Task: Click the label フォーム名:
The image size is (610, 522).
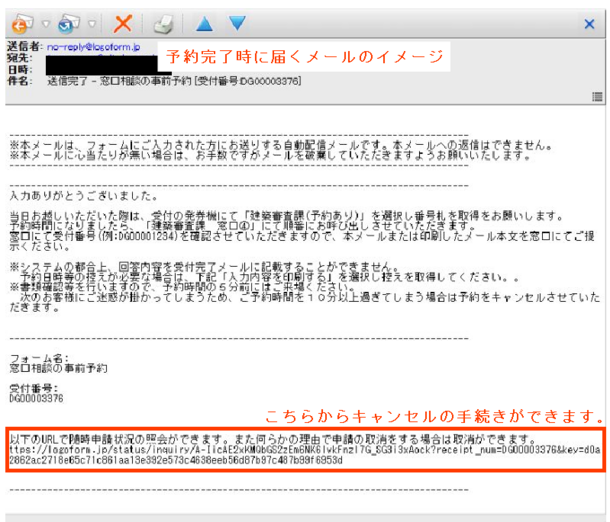Action: [39, 358]
